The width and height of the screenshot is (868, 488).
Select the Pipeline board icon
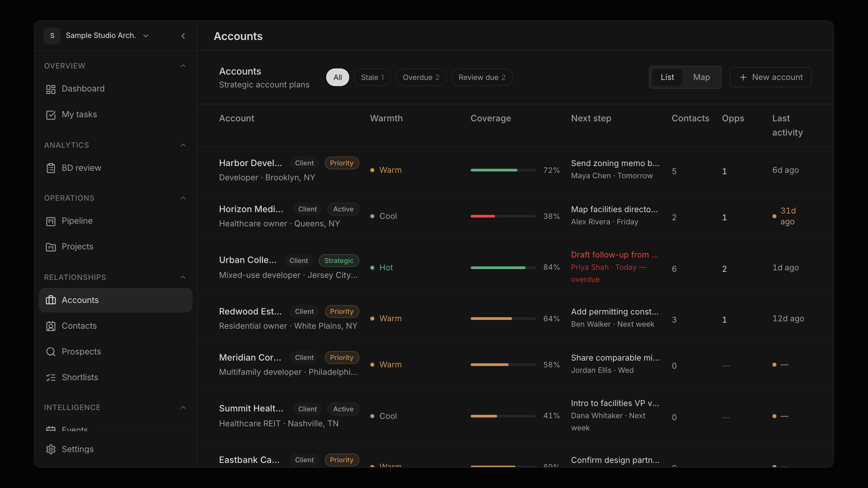[x=51, y=221]
